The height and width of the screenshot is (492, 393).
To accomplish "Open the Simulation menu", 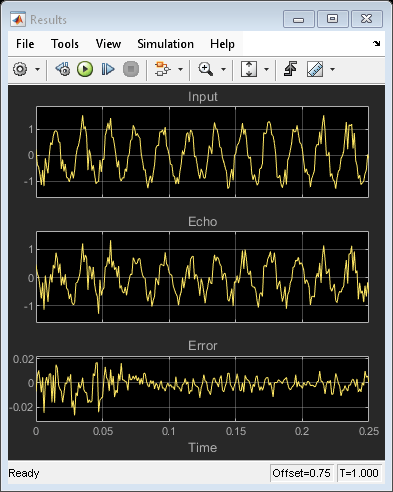I will coord(166,44).
